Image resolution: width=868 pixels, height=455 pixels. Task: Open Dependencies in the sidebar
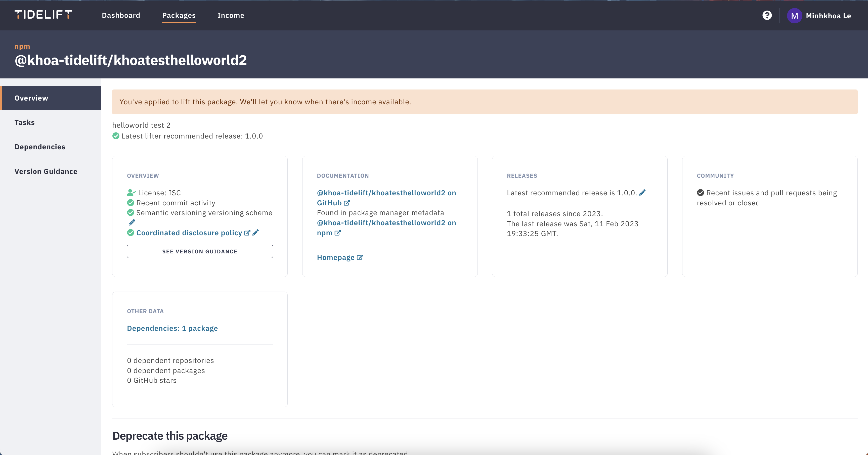pos(51,147)
